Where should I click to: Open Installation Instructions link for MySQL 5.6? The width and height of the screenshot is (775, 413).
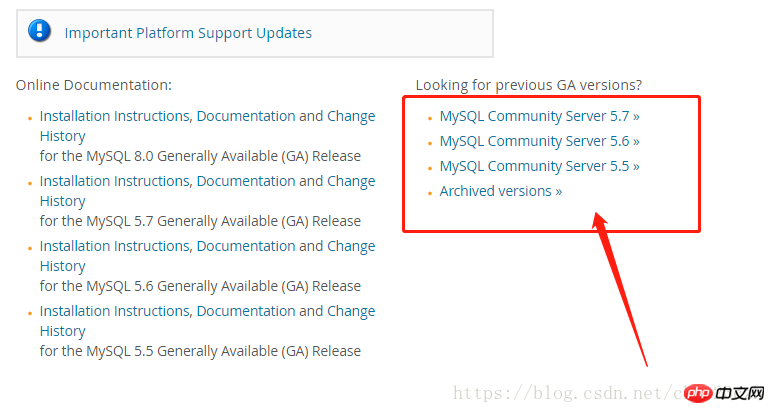[x=207, y=246]
